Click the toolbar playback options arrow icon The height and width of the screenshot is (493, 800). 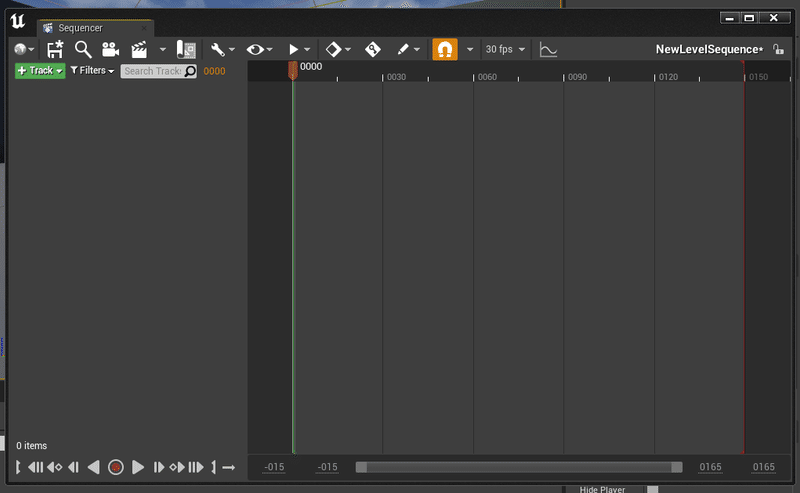pyautogui.click(x=299, y=50)
